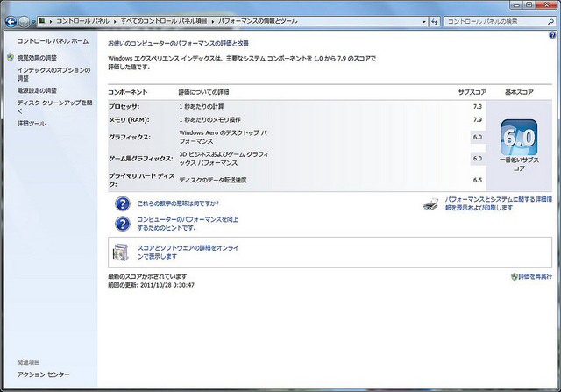Click the コンポーネント column header
Screen dimensions: 561x392
128,92
